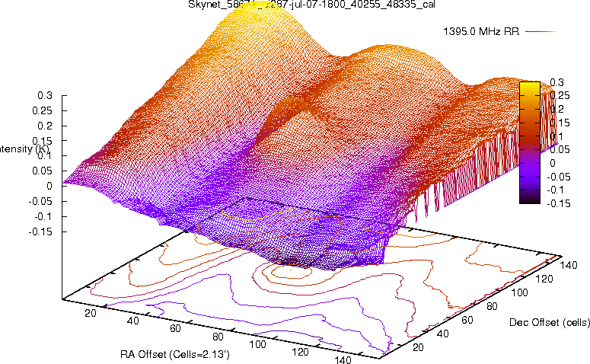Click the 140 tick on the RA Offset axis
Screen dimensions: 590x364
343,359
